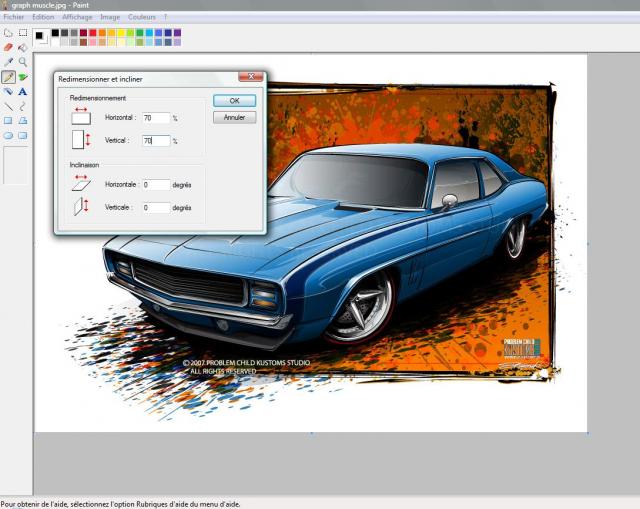Image resolution: width=640 pixels, height=509 pixels.
Task: Pick the brown palette swatch
Action: click(x=83, y=42)
